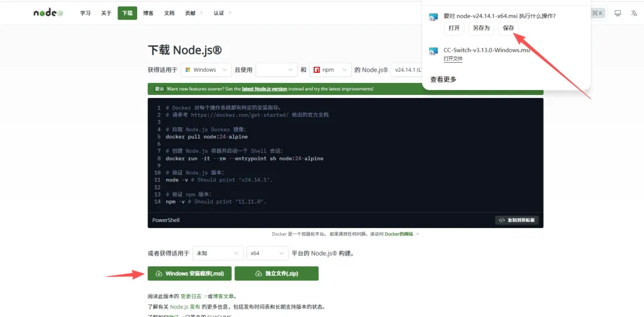Expand the Windows operating system dropdown

pyautogui.click(x=206, y=70)
